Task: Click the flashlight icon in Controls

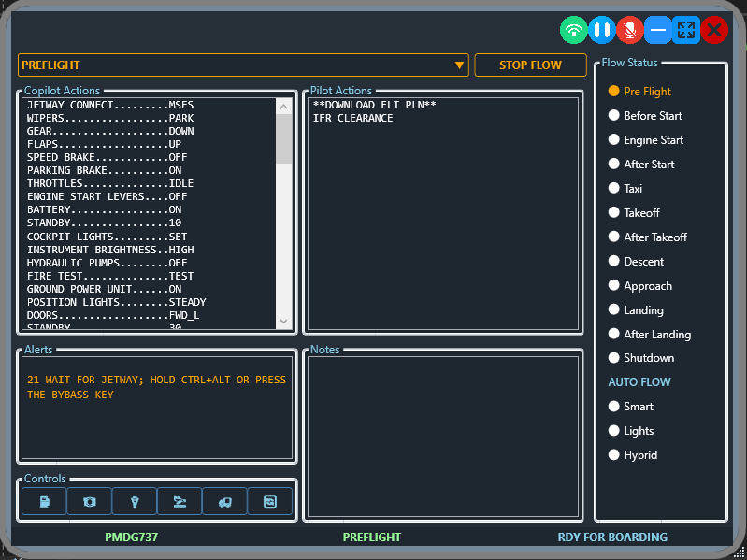Action: pos(134,502)
